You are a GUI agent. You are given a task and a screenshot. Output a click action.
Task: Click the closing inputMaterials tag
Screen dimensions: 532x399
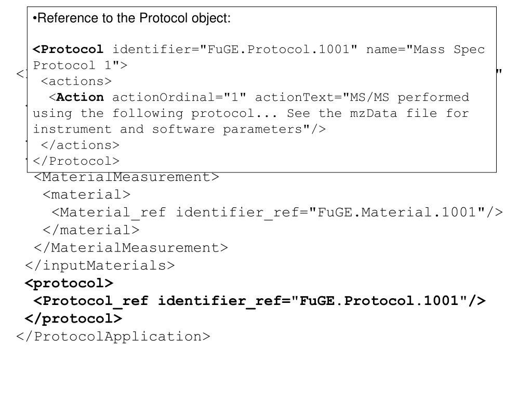pyautogui.click(x=100, y=265)
